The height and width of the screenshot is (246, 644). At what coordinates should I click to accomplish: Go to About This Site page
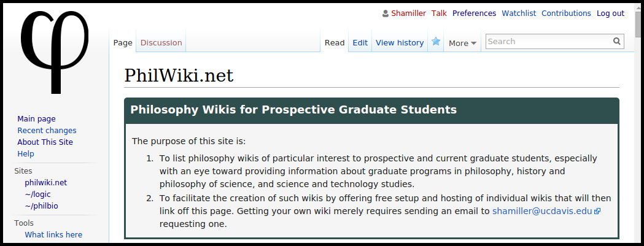(x=45, y=142)
